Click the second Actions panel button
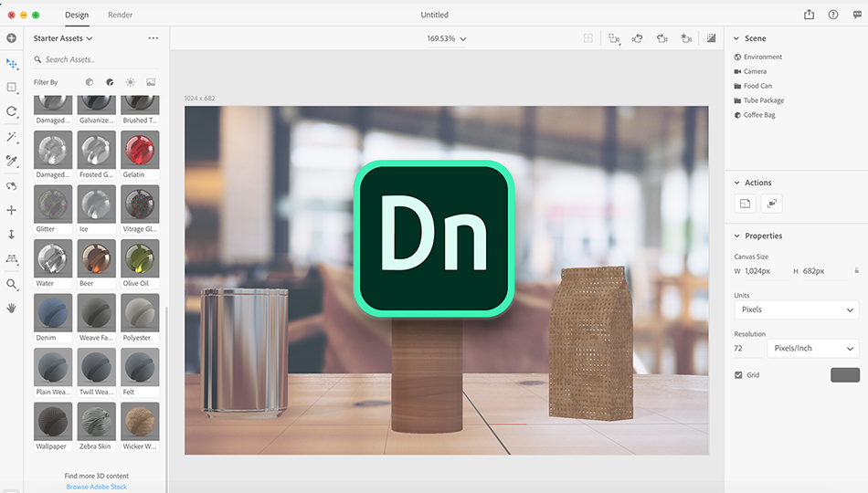868x493 pixels. pos(772,204)
